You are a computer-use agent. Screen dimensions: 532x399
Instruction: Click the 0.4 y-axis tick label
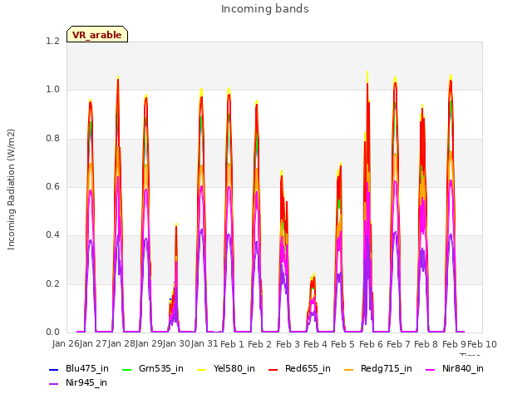(52, 234)
